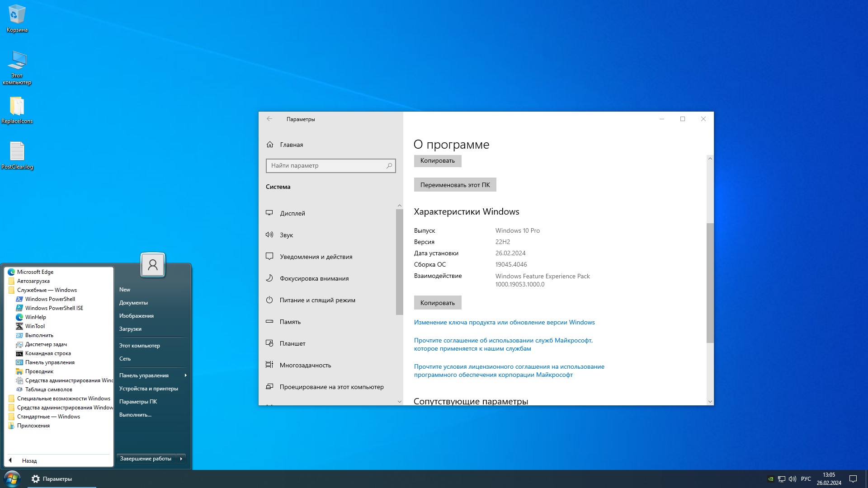The width and height of the screenshot is (868, 488).
Task: Open the product key change link
Action: pyautogui.click(x=504, y=322)
